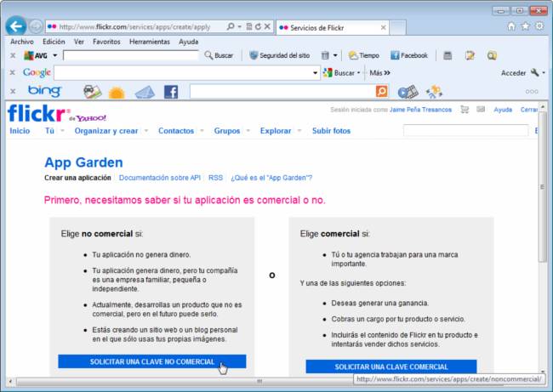
Task: Open the Bing toolbar mail envelope icon
Action: [145, 93]
